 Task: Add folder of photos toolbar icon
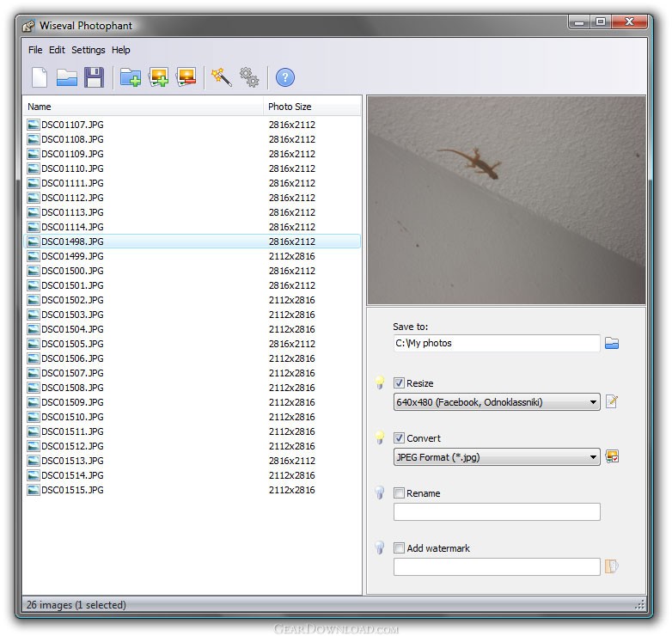pyautogui.click(x=131, y=77)
